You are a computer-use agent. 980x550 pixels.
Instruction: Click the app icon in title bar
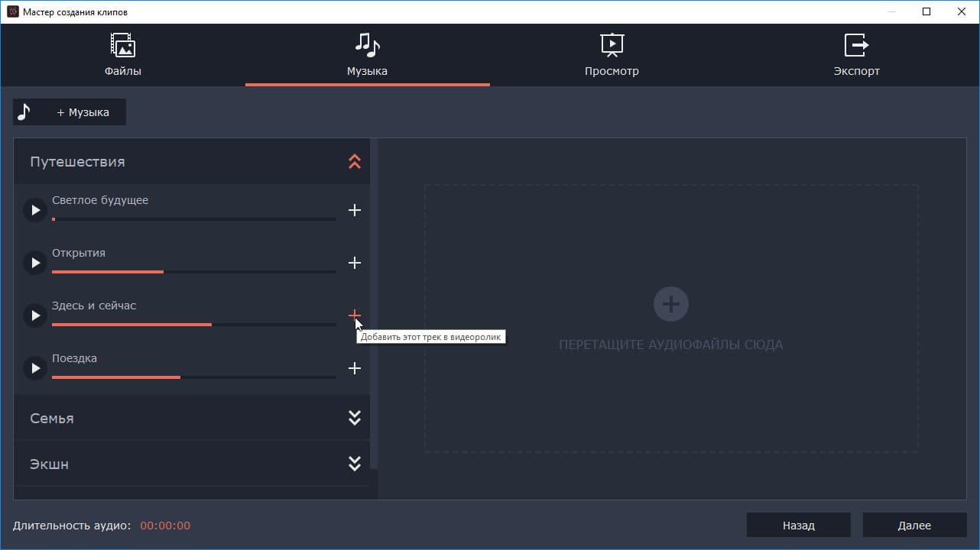12,12
